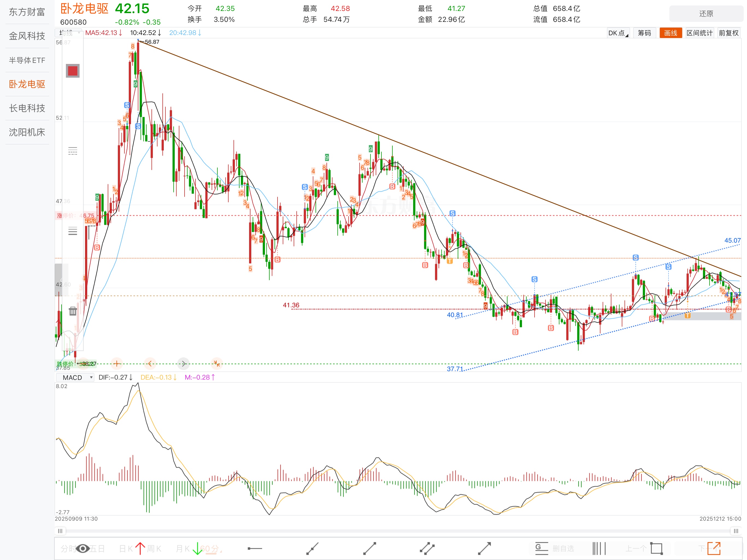Toggle the 画线 draw-line mode

670,33
